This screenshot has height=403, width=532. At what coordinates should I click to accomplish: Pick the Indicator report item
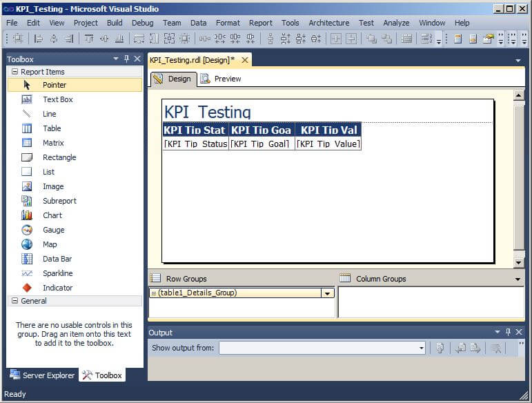coord(75,288)
